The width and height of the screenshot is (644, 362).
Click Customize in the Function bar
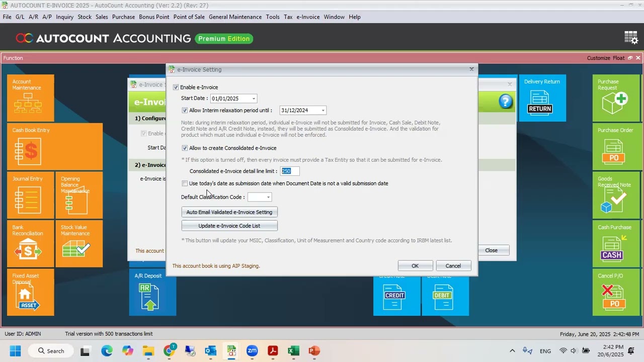[599, 58]
